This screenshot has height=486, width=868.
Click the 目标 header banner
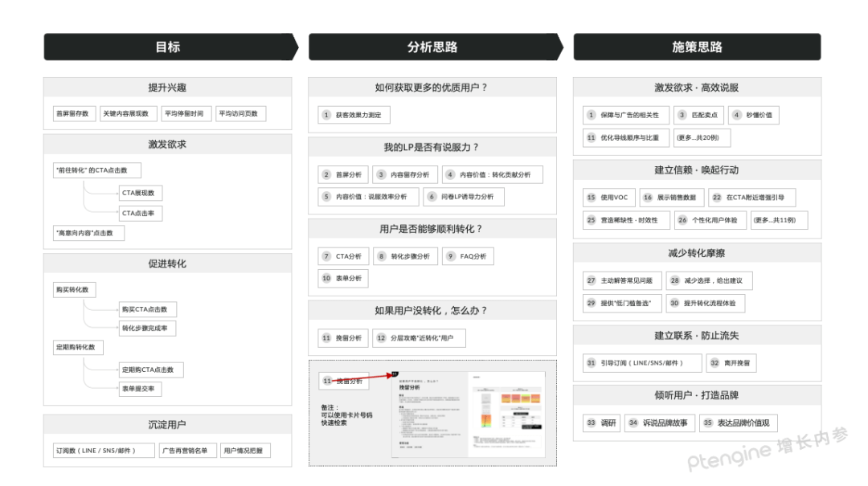(x=167, y=47)
